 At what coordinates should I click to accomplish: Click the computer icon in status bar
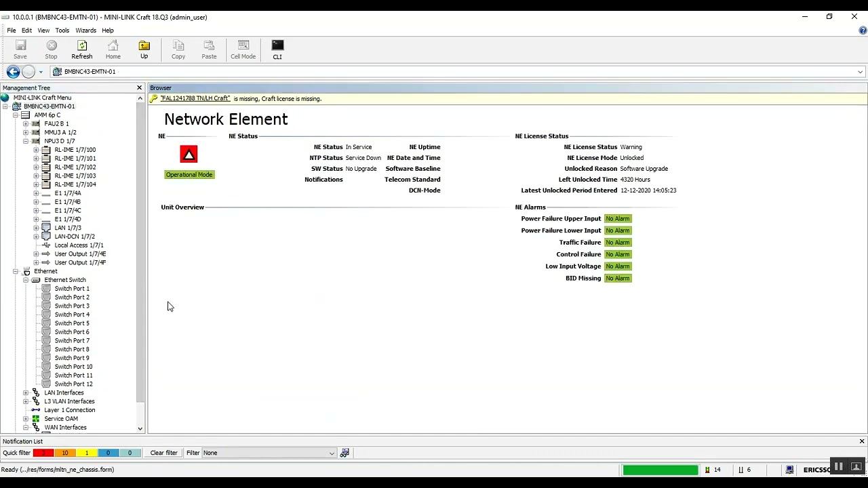coord(789,470)
